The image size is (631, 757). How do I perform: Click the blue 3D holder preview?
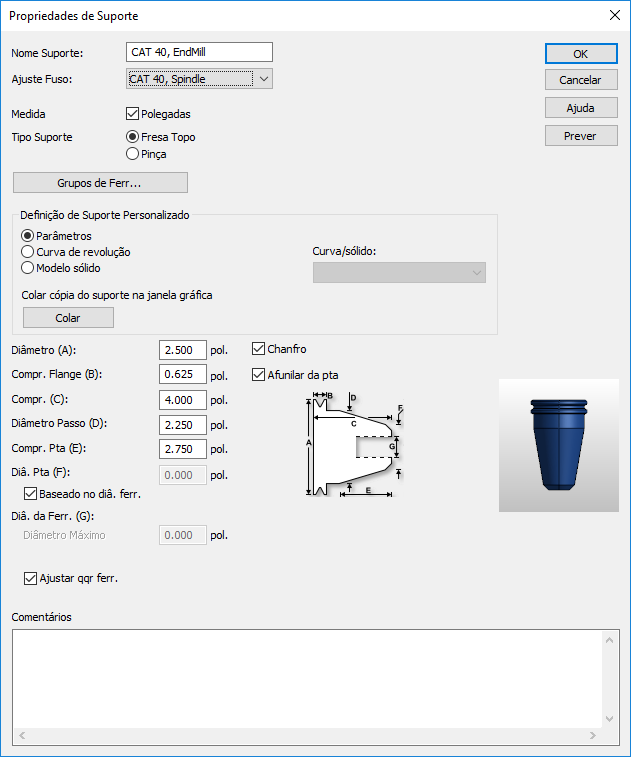(x=559, y=445)
